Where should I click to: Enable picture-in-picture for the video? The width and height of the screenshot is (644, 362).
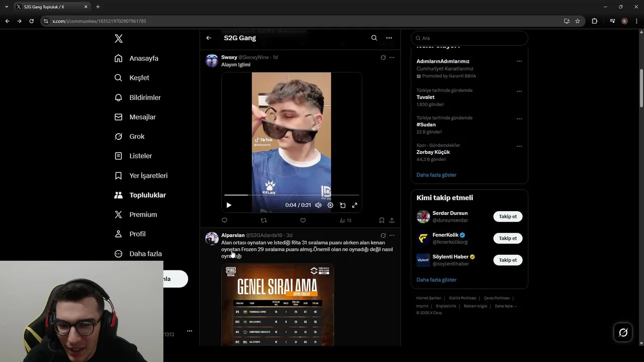(343, 205)
